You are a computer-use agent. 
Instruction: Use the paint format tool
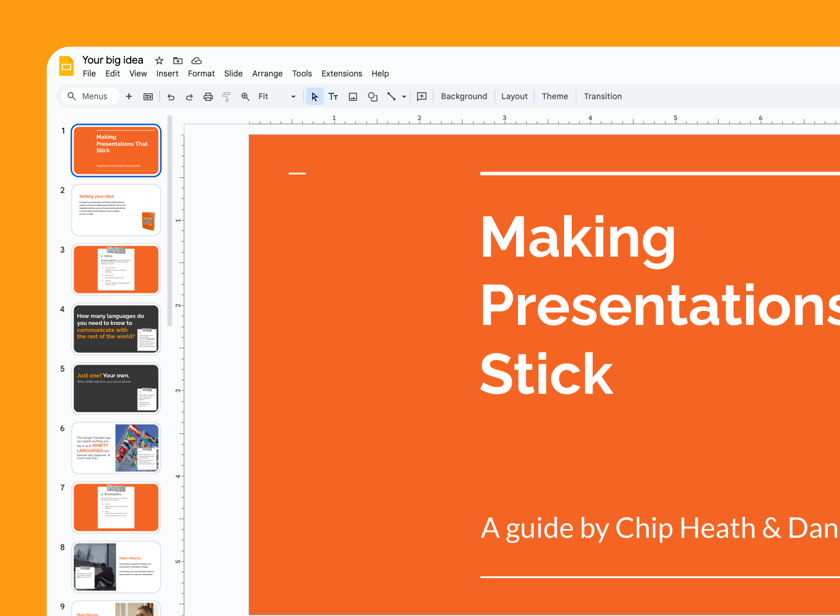(x=226, y=96)
